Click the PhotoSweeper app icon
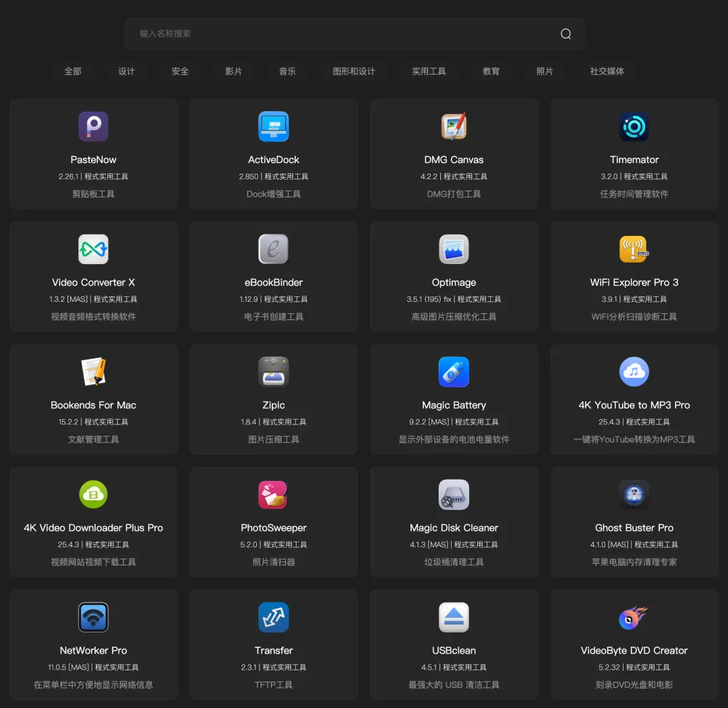The height and width of the screenshot is (708, 728). [x=274, y=494]
